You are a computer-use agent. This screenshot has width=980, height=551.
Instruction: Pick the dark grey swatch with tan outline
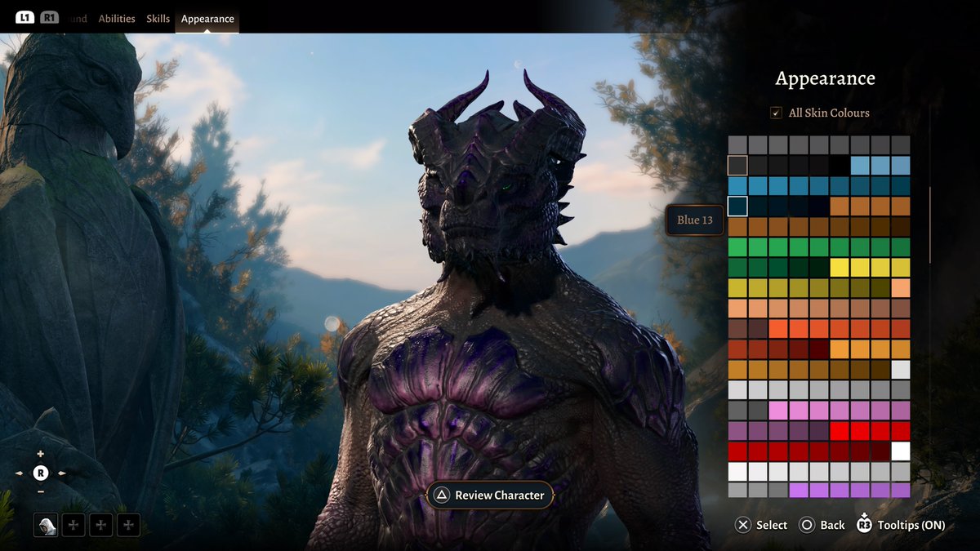point(737,165)
